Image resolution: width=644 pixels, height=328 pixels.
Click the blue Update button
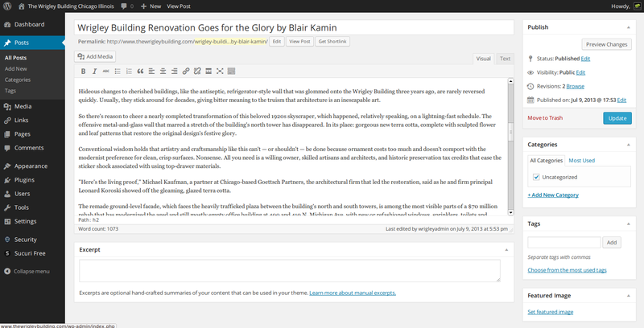pos(617,118)
